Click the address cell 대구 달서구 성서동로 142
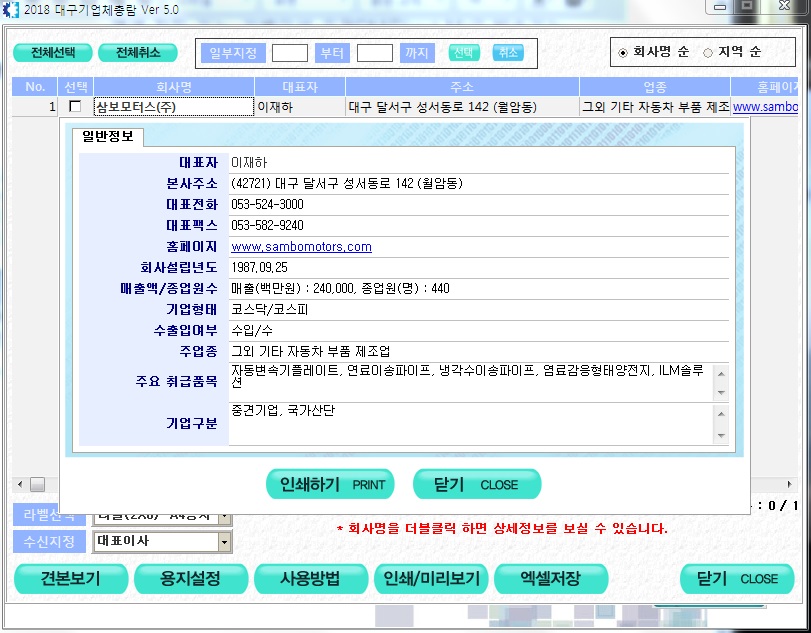Screen dimensions: 811x633 coord(462,107)
